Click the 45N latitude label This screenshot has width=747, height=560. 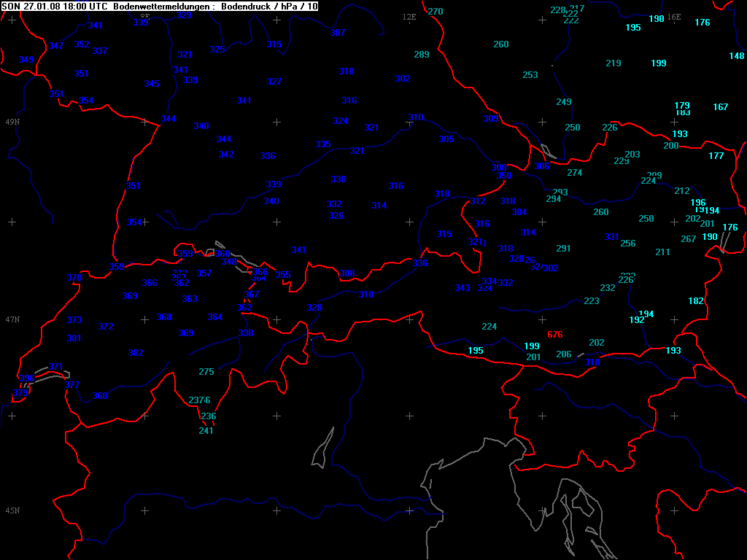[x=12, y=510]
